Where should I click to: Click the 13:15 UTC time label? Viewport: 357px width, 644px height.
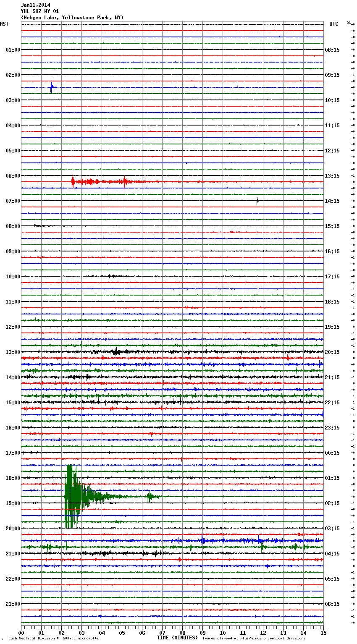[332, 176]
